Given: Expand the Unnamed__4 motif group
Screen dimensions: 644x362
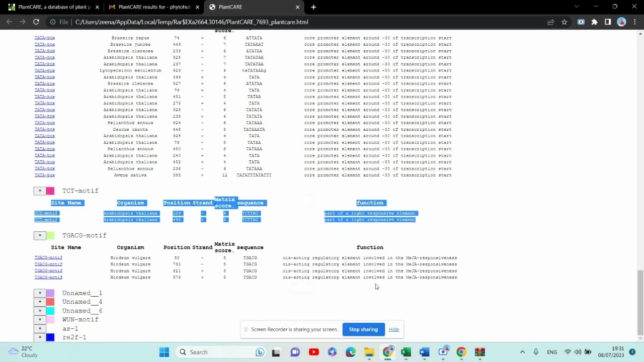Looking at the screenshot, I should click(40, 302).
